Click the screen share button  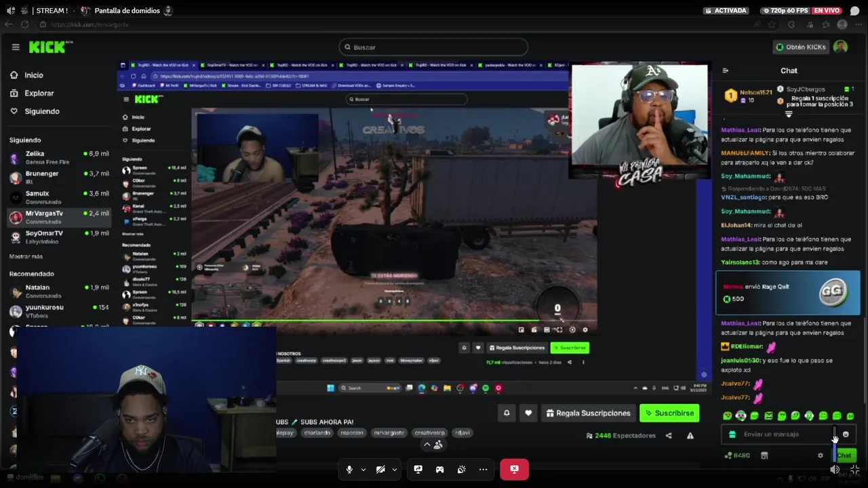(x=418, y=469)
